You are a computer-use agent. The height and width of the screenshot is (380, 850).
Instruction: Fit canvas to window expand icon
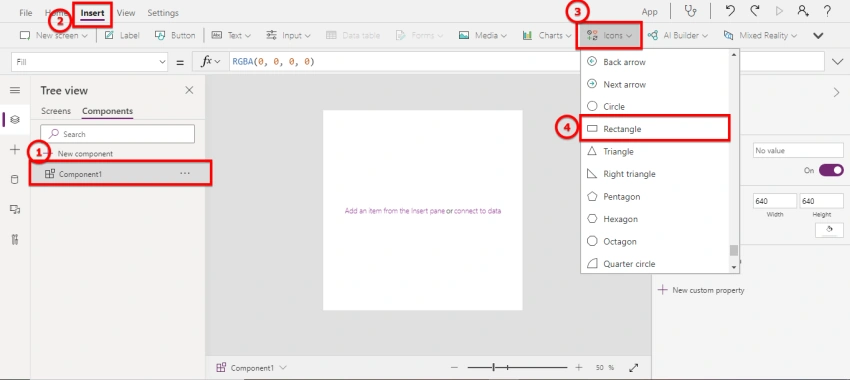(x=633, y=368)
